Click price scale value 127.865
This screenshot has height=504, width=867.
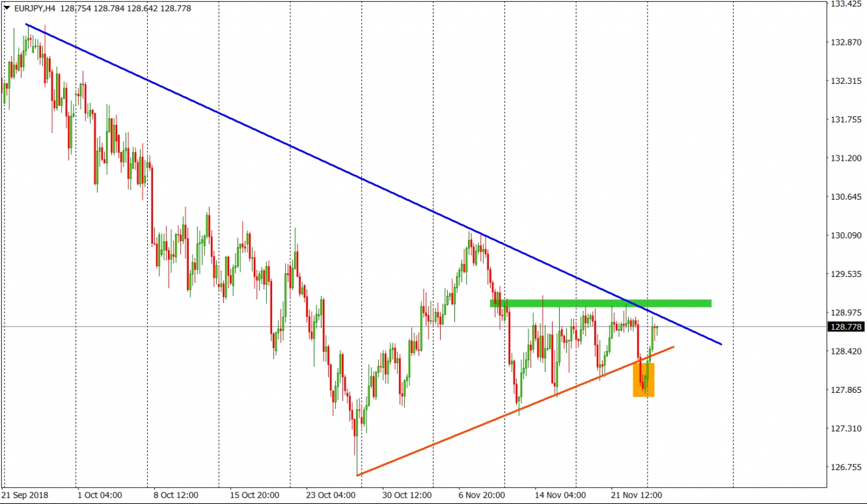(847, 390)
